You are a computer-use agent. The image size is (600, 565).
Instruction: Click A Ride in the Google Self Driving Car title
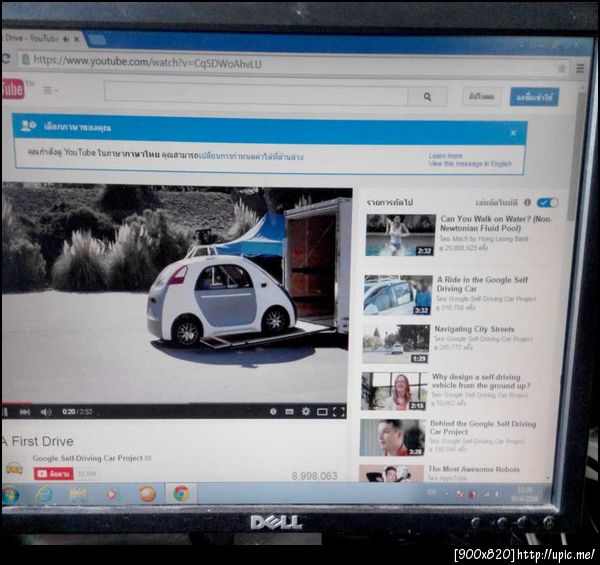482,284
